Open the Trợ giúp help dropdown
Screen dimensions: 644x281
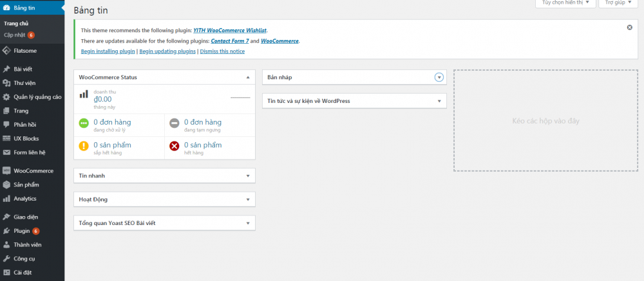tap(620, 3)
